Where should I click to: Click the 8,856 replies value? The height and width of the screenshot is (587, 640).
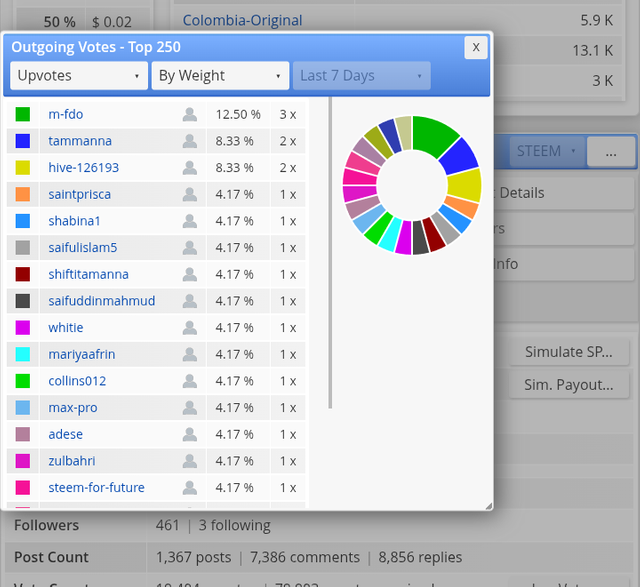coord(420,557)
